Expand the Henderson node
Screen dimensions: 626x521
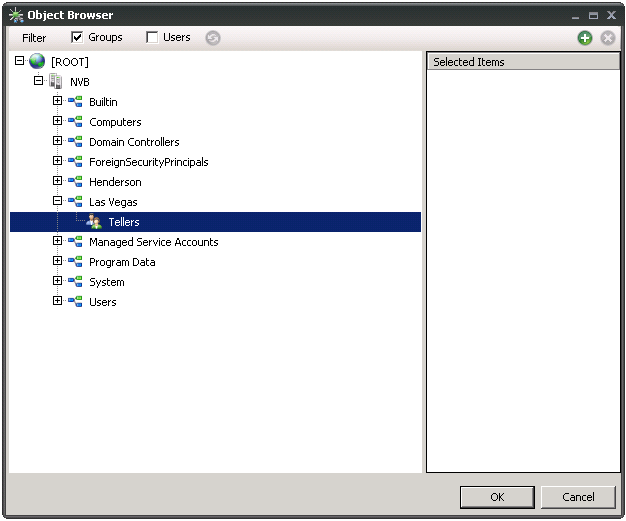click(57, 180)
